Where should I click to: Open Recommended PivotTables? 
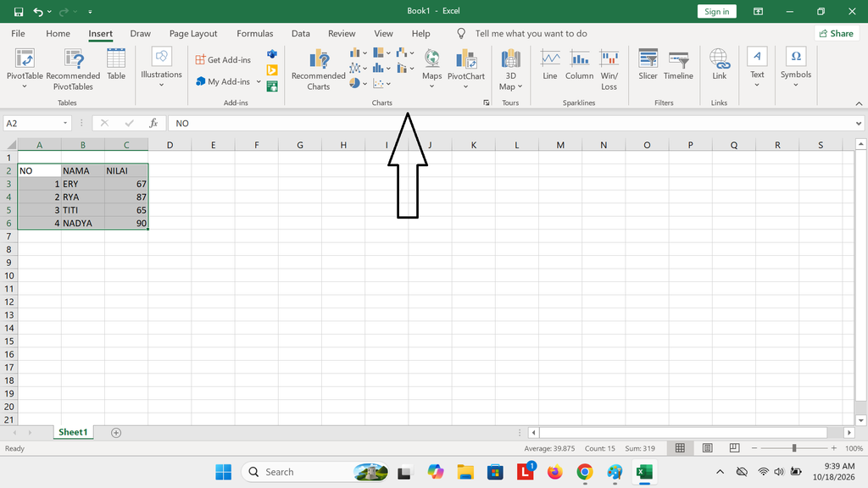click(73, 69)
